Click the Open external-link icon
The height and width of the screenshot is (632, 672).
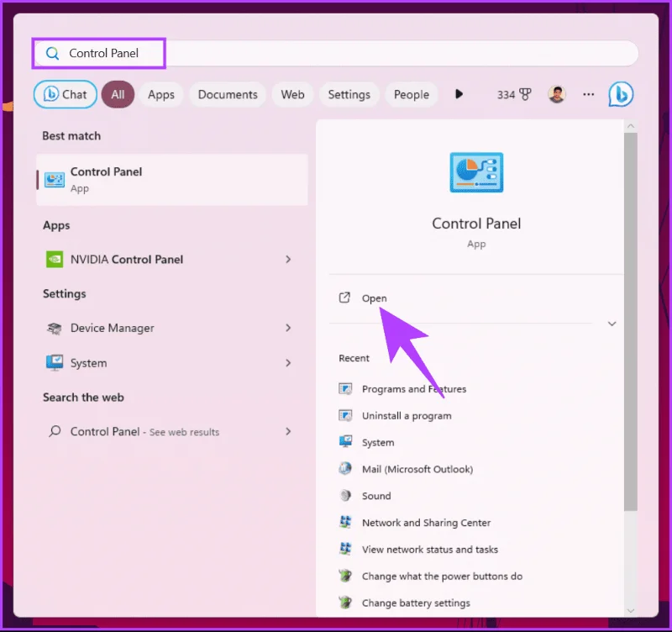[344, 298]
